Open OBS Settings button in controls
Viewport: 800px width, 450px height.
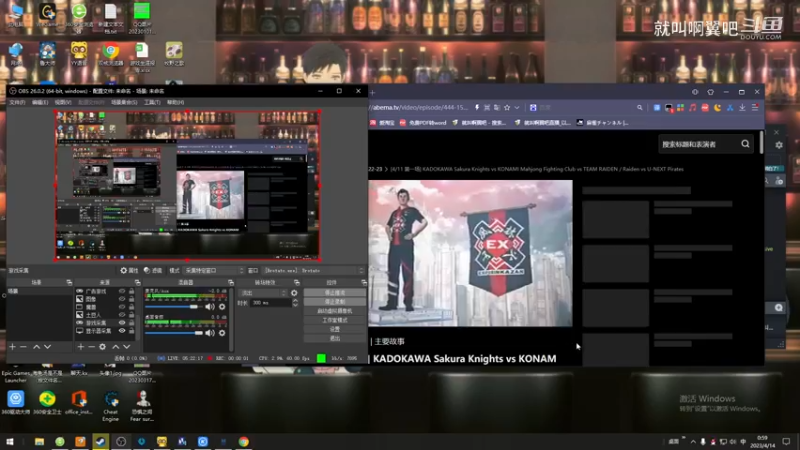click(x=335, y=329)
